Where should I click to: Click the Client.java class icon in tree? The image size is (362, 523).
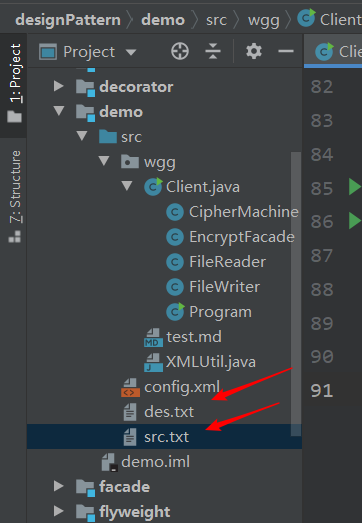pyautogui.click(x=153, y=186)
